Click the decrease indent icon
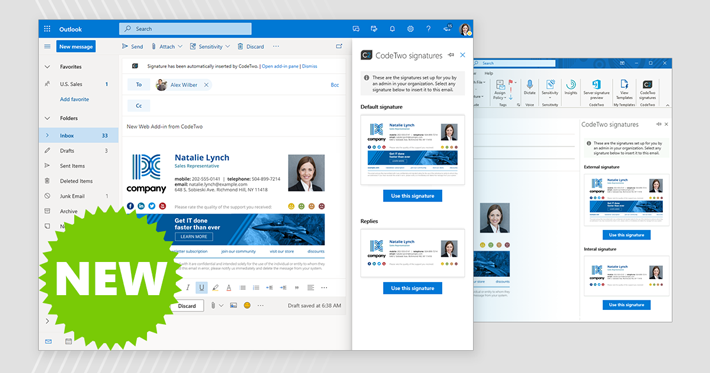 (x=269, y=287)
